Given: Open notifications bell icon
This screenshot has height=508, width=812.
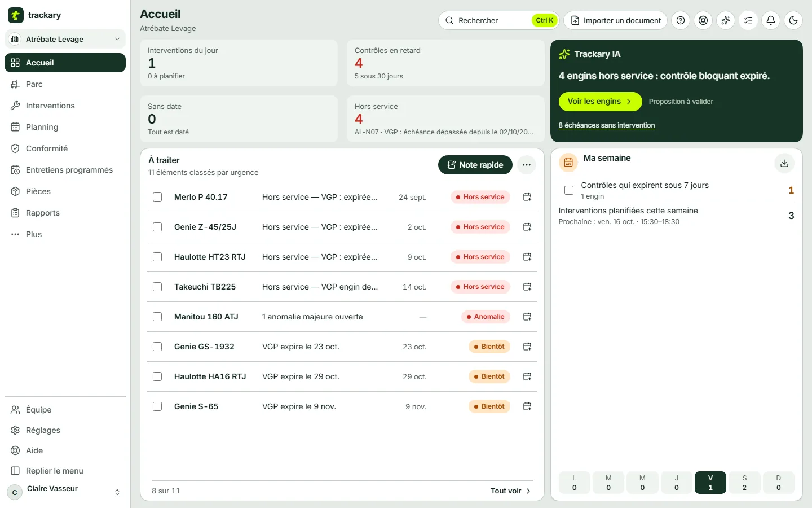Looking at the screenshot, I should 771,20.
